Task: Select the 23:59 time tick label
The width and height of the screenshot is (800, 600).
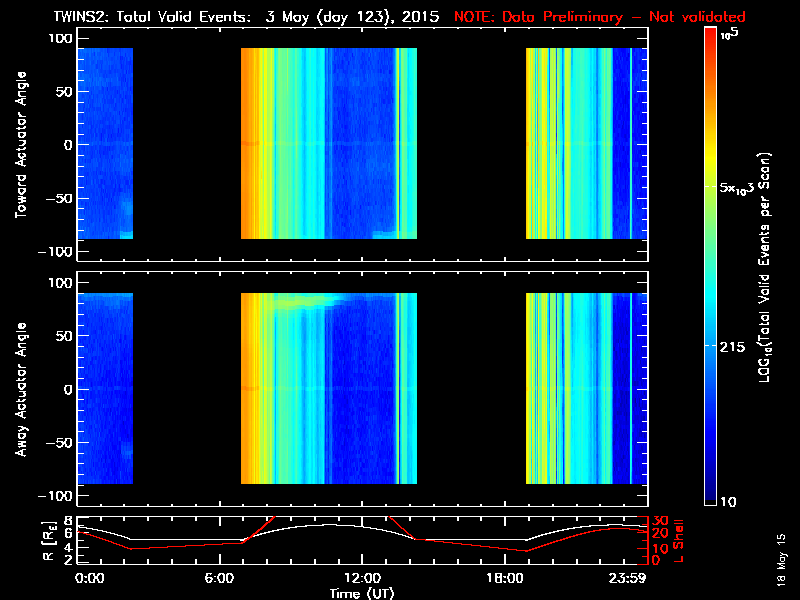Action: click(626, 578)
